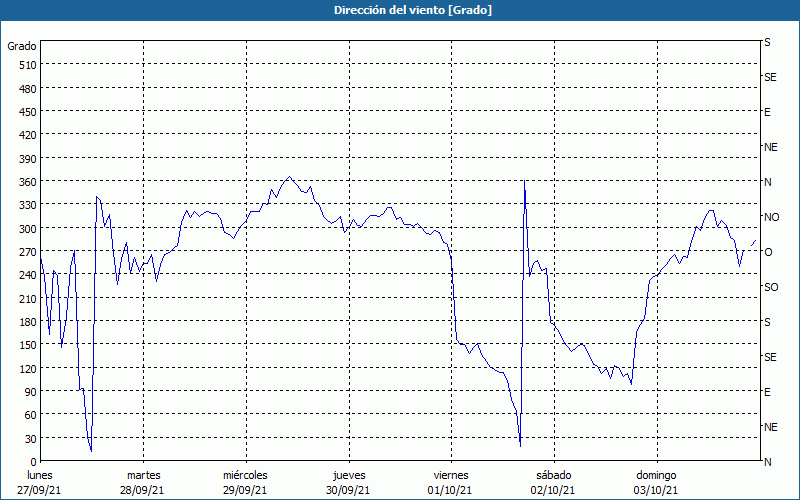Click the 0 value on the left axis
The image size is (800, 500).
pos(34,462)
